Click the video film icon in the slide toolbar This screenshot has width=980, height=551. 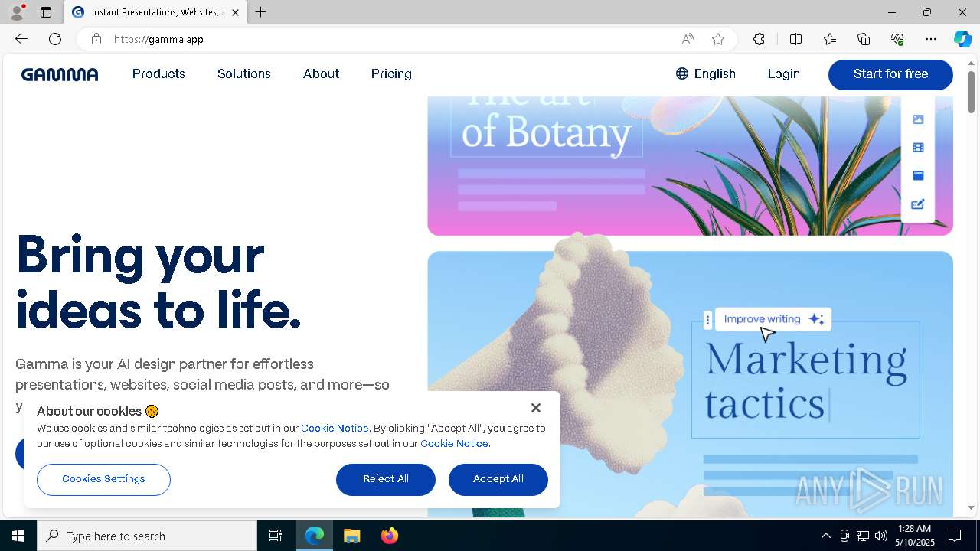pyautogui.click(x=918, y=148)
